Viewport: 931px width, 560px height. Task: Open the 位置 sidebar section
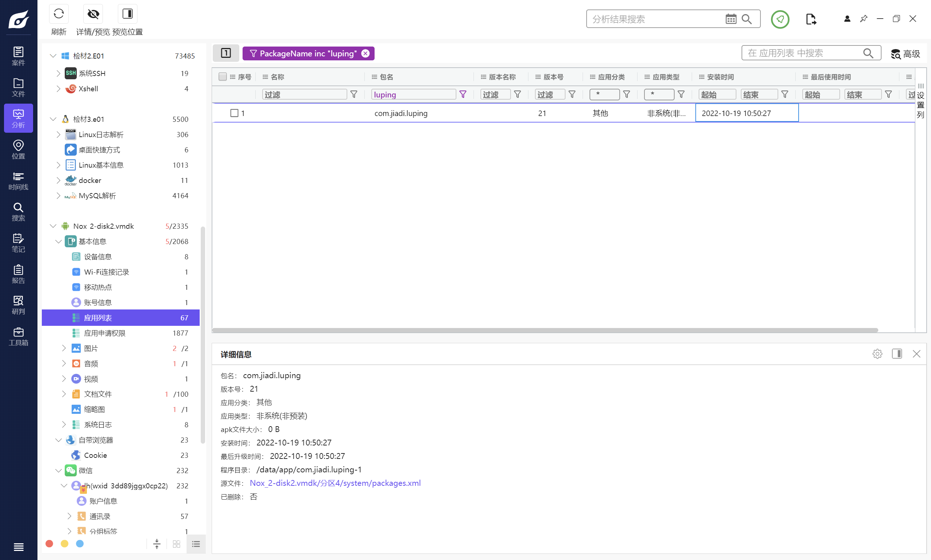click(x=19, y=149)
